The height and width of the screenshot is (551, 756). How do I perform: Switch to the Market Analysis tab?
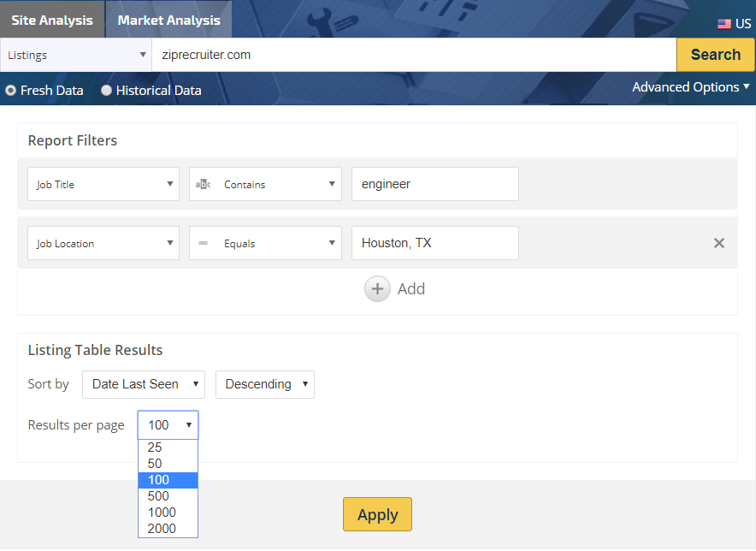168,20
